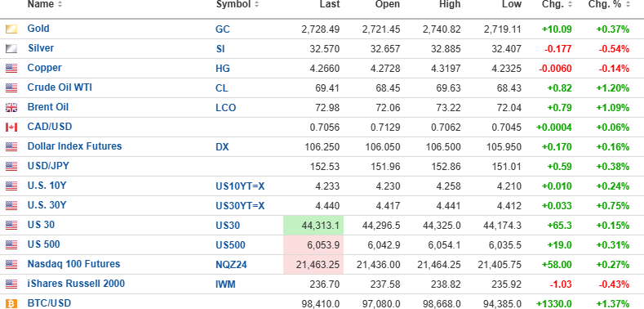The height and width of the screenshot is (309, 644).
Task: Click the Silver bar icon
Action: [x=11, y=48]
